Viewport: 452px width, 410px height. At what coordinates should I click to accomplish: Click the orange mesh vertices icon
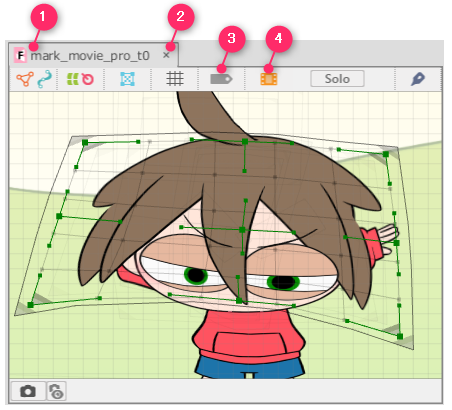25,79
